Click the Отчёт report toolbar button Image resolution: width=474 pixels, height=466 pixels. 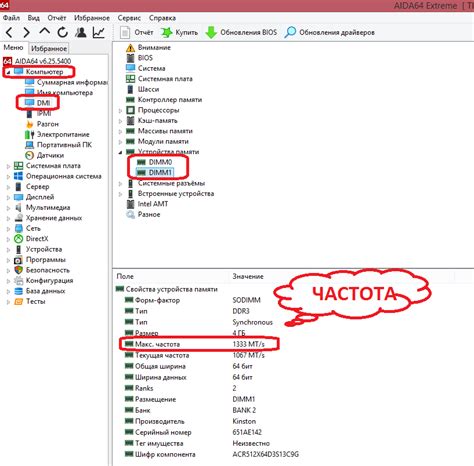click(136, 32)
